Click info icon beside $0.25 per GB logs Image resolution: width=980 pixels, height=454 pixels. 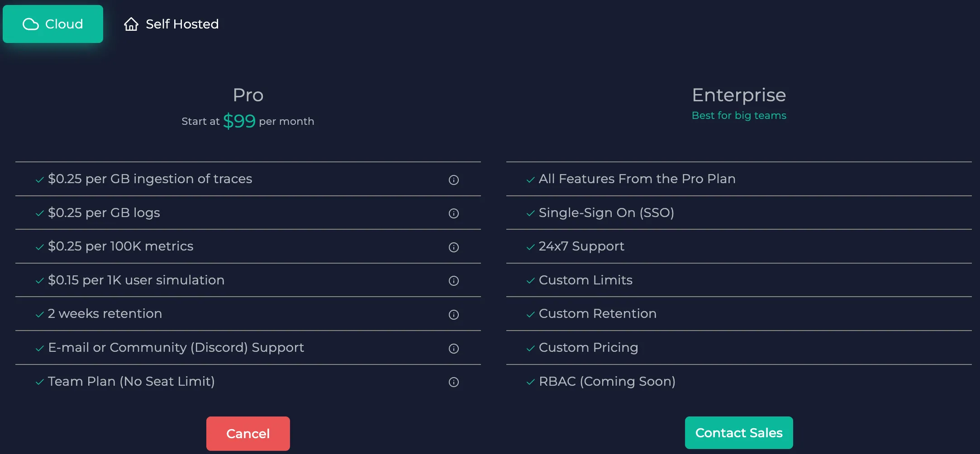pyautogui.click(x=453, y=213)
